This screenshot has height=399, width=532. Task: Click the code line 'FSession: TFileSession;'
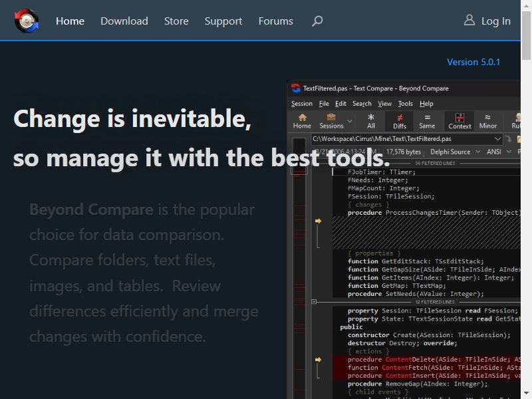point(391,196)
